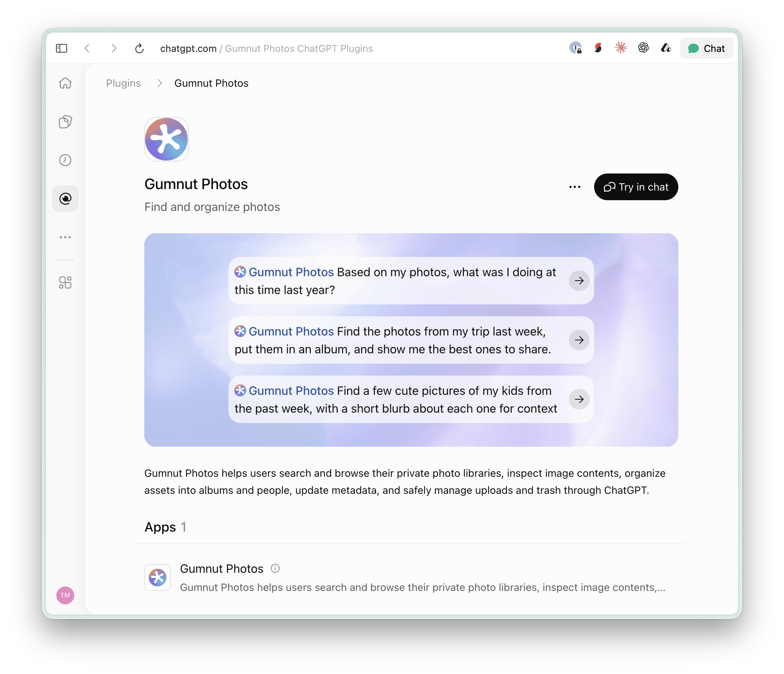Screen dimensions: 784x674
Task: Open History clock in the sidebar
Action: 65,160
